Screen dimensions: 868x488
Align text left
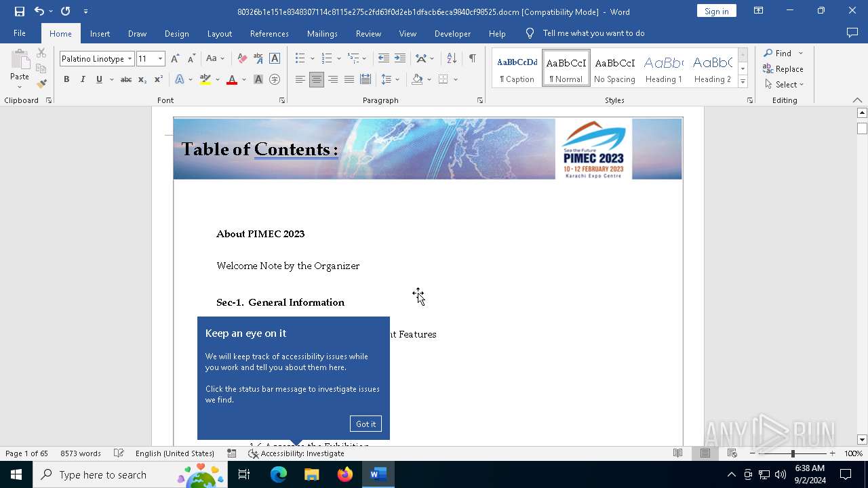point(300,79)
